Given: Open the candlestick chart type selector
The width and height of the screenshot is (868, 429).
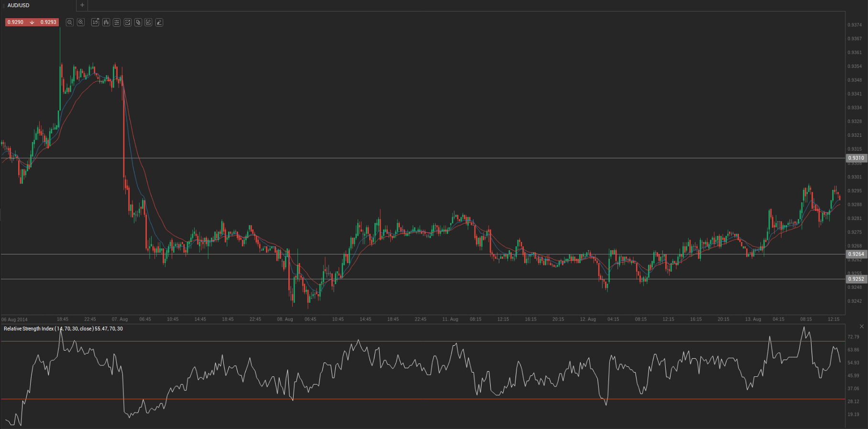Looking at the screenshot, I should (x=106, y=22).
